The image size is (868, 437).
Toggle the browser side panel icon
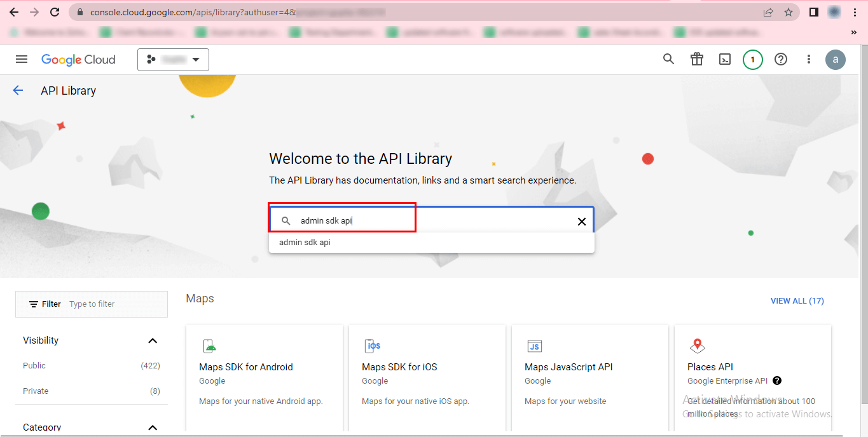813,12
